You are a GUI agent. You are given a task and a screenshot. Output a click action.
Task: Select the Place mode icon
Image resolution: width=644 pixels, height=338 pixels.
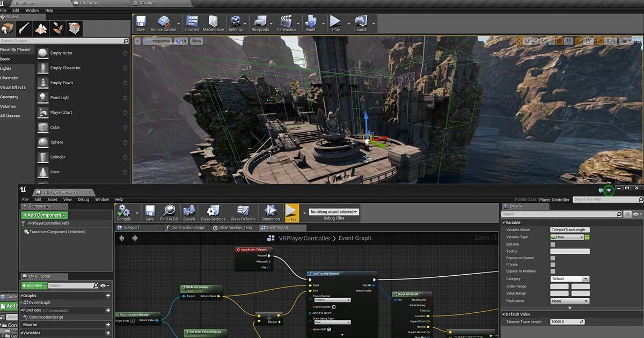[x=8, y=28]
